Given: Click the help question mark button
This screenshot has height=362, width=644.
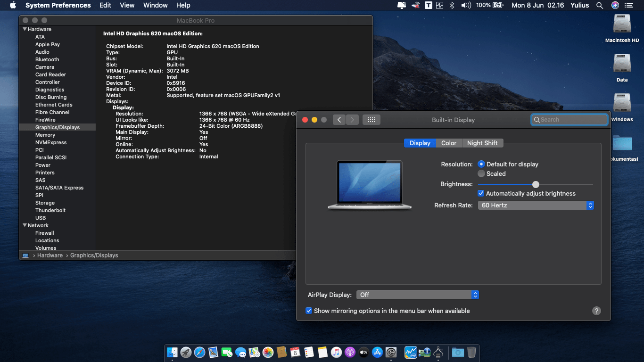Looking at the screenshot, I should coord(596,311).
